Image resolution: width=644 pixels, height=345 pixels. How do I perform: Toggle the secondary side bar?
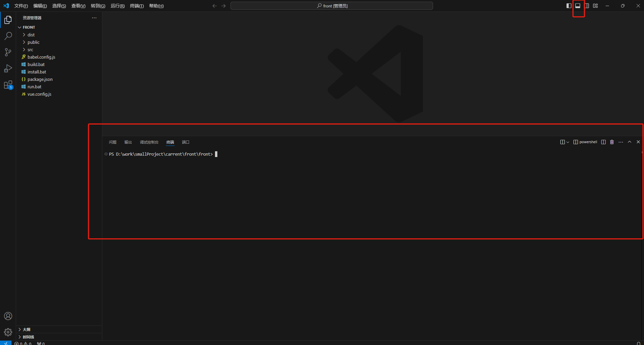click(x=587, y=6)
